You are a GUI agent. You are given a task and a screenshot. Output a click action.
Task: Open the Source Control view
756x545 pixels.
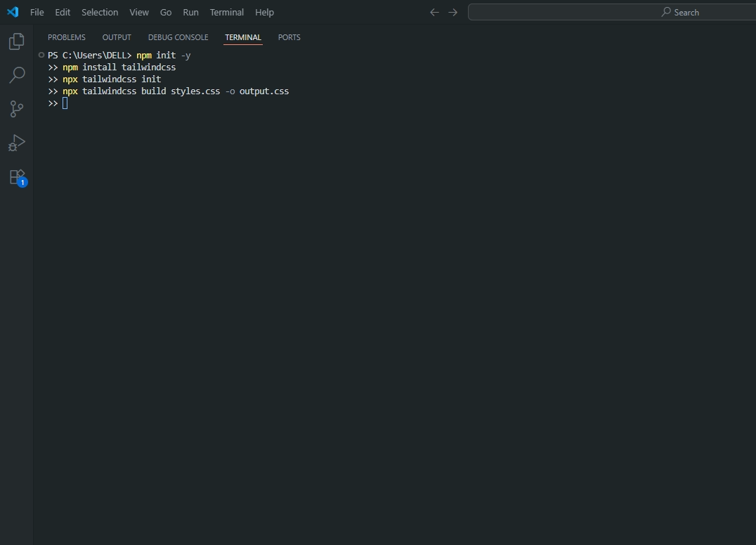point(17,108)
